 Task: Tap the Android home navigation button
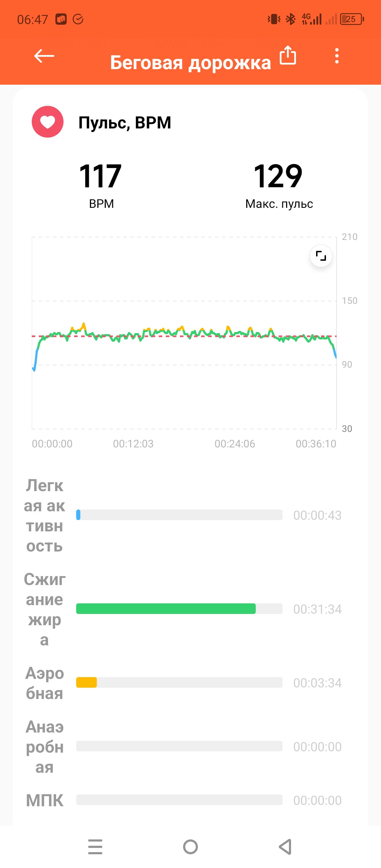tap(190, 847)
